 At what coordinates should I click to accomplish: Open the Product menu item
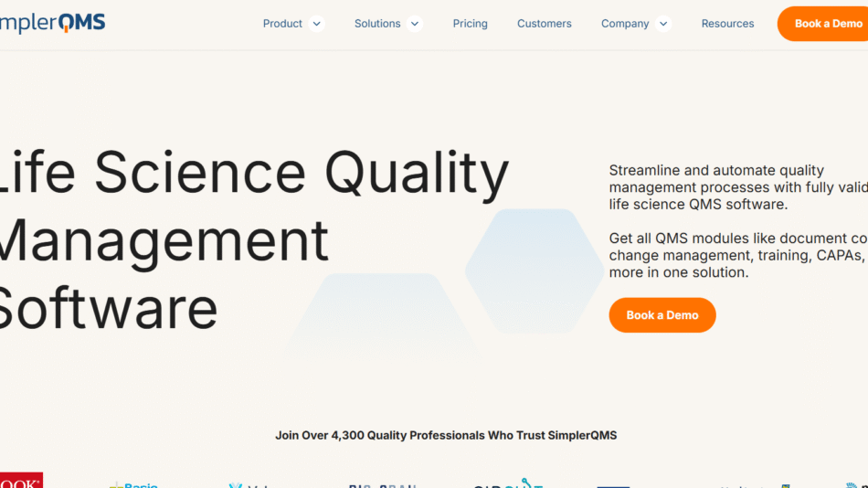click(282, 24)
